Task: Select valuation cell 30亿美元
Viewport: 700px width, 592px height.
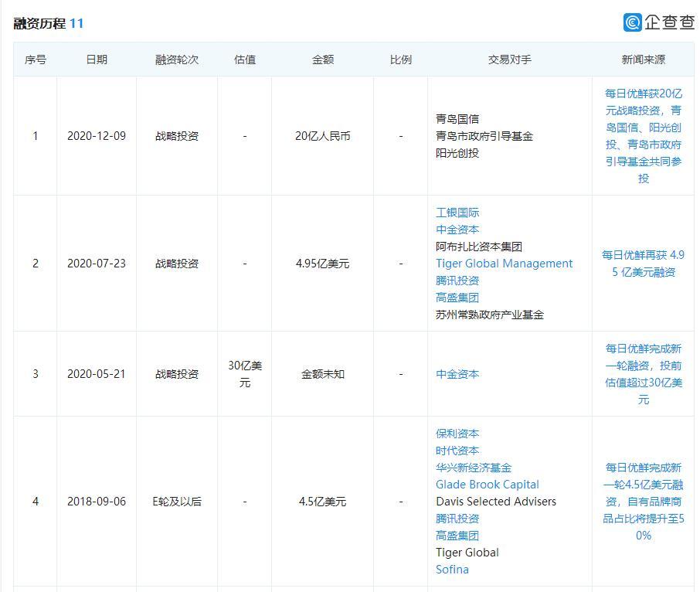Action: (245, 374)
